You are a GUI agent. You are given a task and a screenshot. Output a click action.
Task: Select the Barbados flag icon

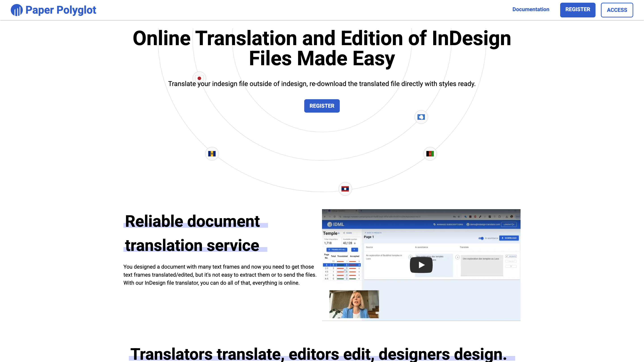[212, 154]
